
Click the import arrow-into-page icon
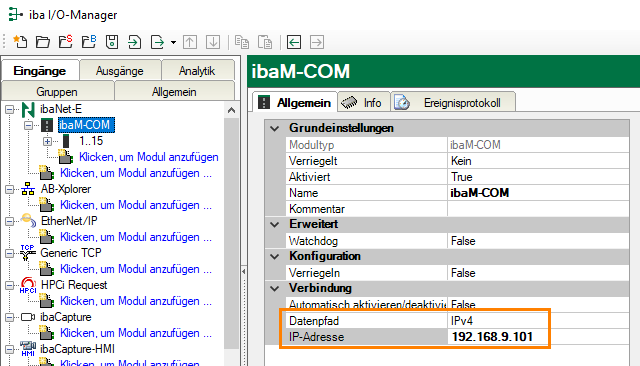coord(134,42)
